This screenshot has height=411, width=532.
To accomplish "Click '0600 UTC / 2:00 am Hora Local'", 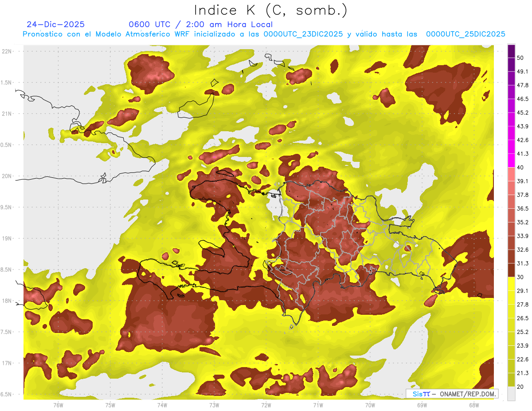I will click(x=200, y=24).
